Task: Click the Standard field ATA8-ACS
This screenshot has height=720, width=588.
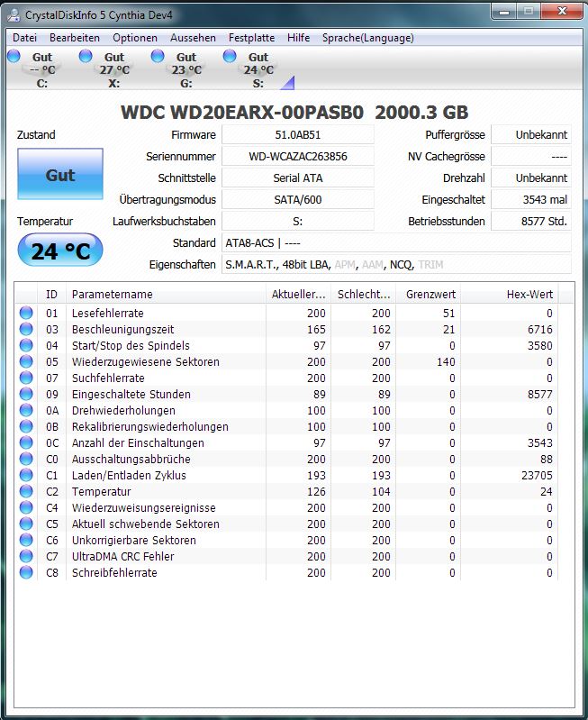Action: tap(396, 243)
